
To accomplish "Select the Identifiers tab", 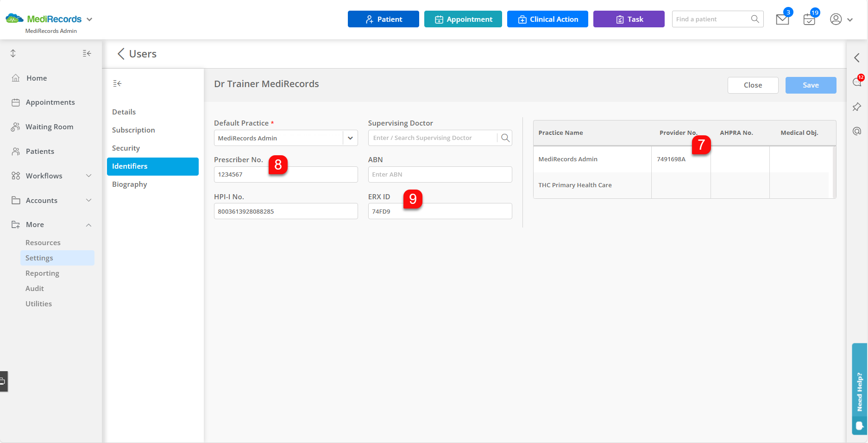I will point(153,166).
